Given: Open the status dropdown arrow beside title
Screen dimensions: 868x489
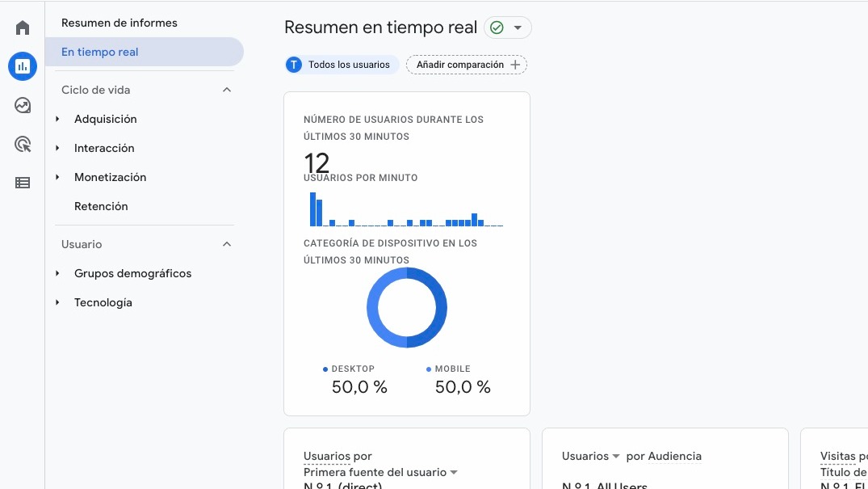Looking at the screenshot, I should pyautogui.click(x=518, y=27).
